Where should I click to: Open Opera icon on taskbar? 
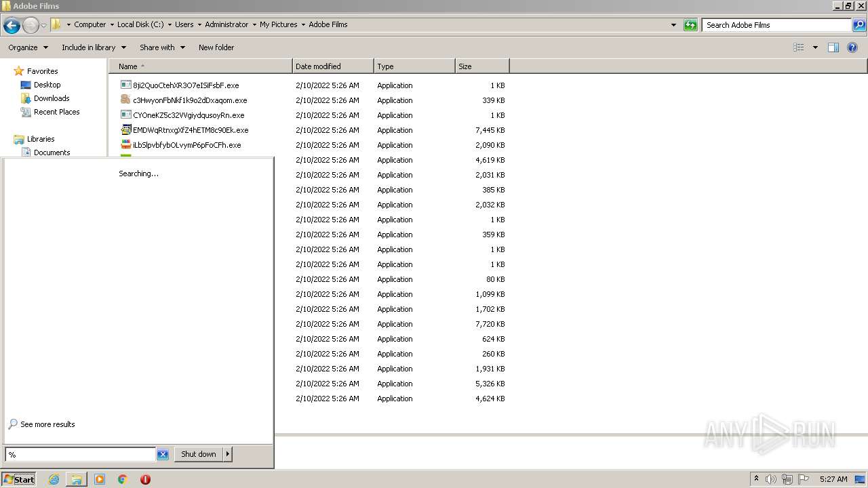pos(145,479)
